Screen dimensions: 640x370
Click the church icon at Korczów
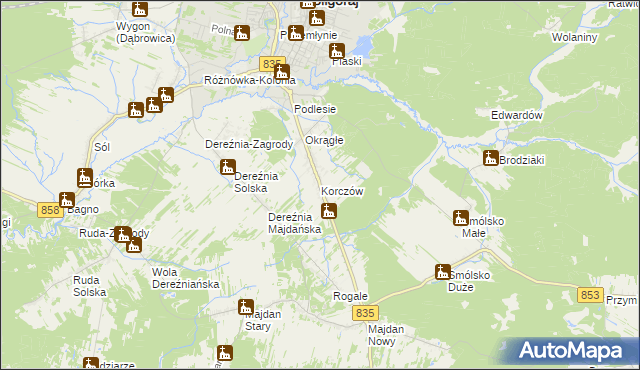(x=329, y=211)
